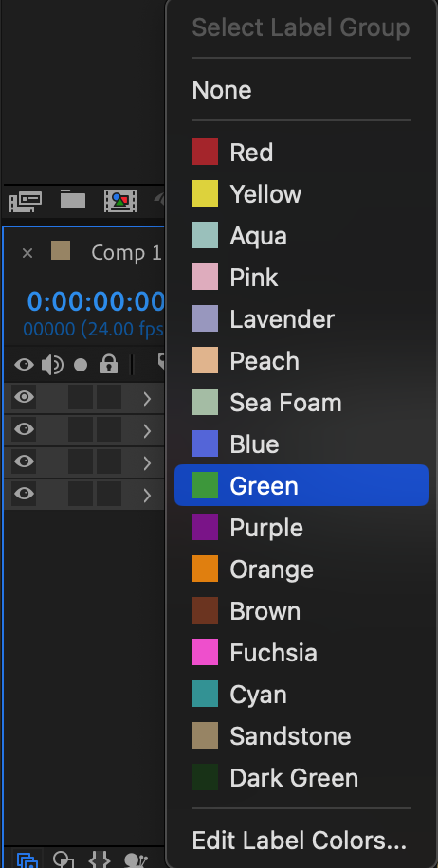This screenshot has height=868, width=438.
Task: Hide the first layer's eye toggle
Action: (24, 397)
